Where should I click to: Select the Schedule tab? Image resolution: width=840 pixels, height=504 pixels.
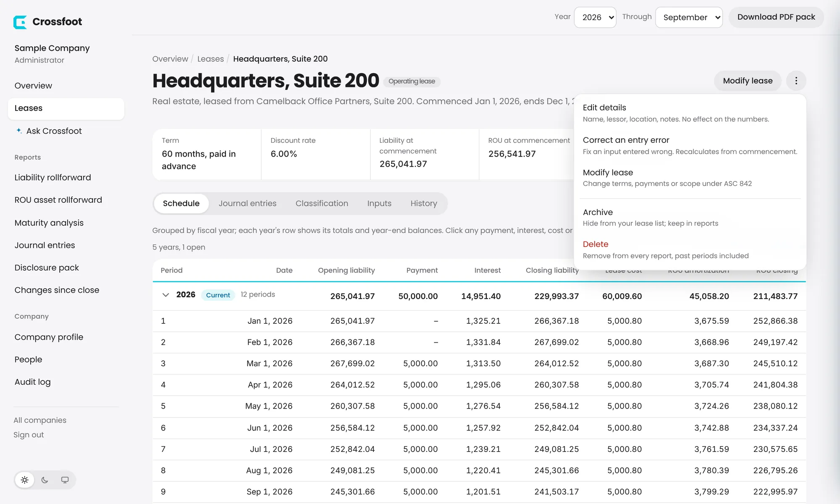(x=181, y=203)
